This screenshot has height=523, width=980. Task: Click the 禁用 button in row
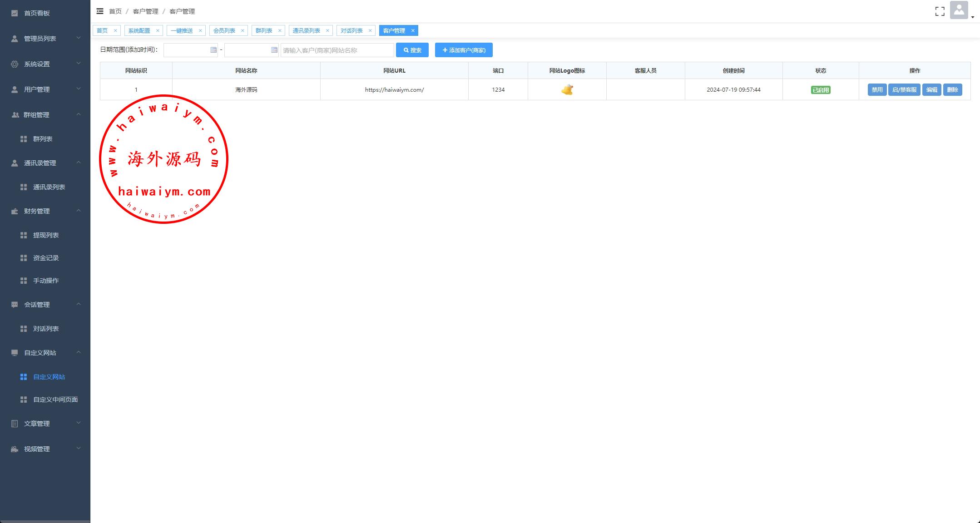pos(876,90)
